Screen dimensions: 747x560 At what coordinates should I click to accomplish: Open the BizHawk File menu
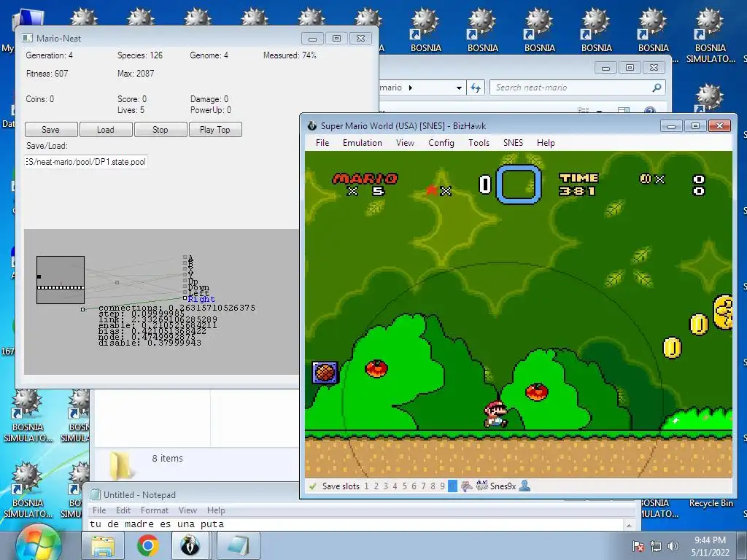(322, 143)
